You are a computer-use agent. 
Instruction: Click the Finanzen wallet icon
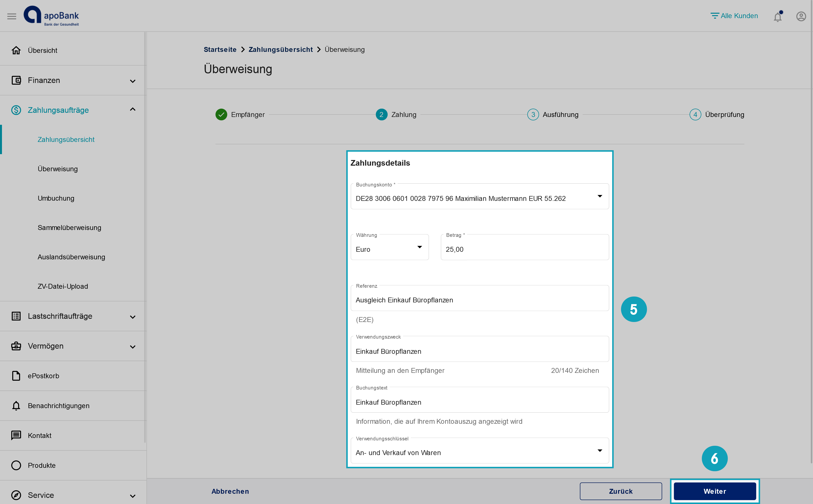pos(16,80)
